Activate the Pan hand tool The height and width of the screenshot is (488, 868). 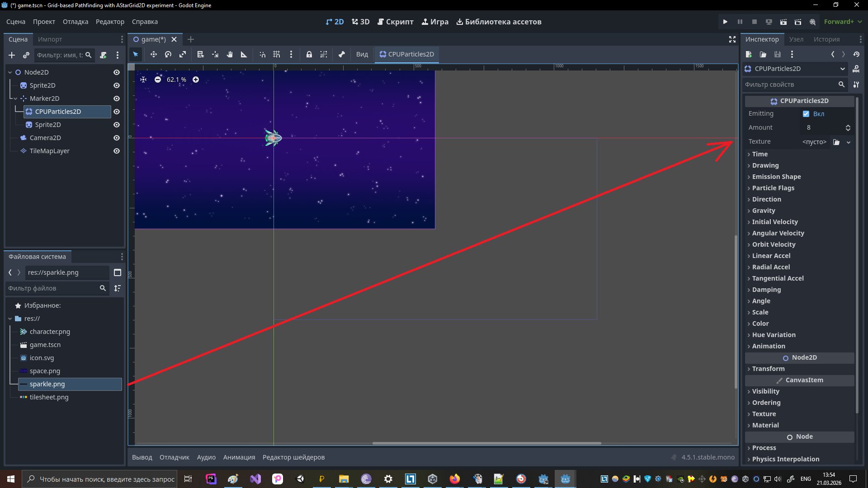230,54
